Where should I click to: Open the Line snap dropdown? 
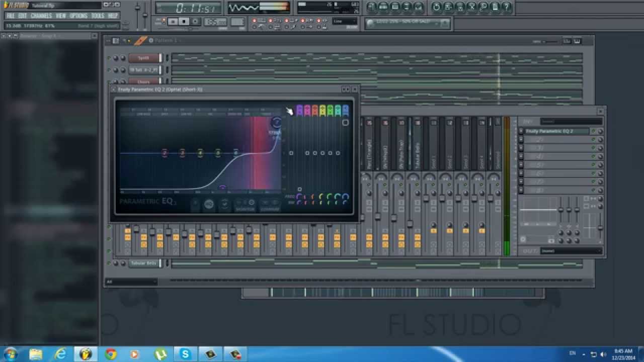tap(345, 22)
